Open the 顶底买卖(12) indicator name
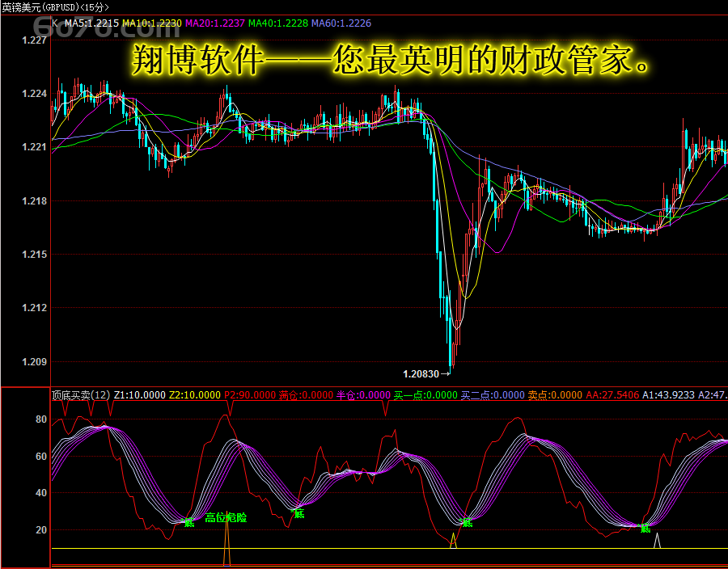This screenshot has height=569, width=728. point(81,395)
